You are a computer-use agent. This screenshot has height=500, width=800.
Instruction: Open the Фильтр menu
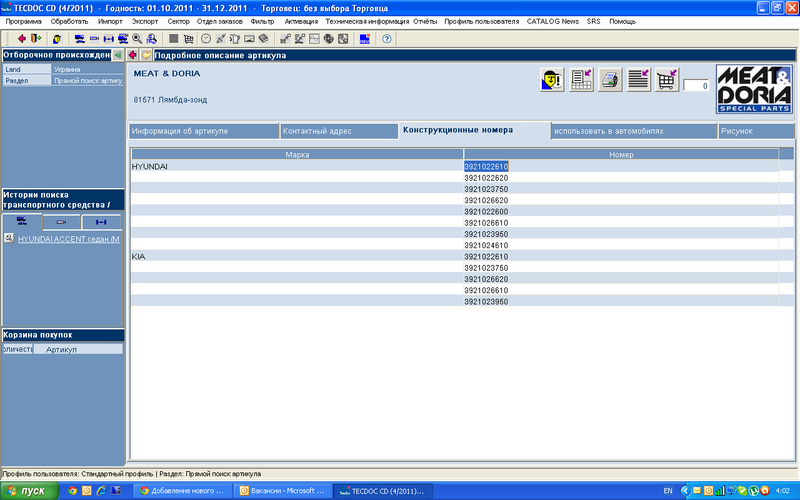(x=263, y=20)
